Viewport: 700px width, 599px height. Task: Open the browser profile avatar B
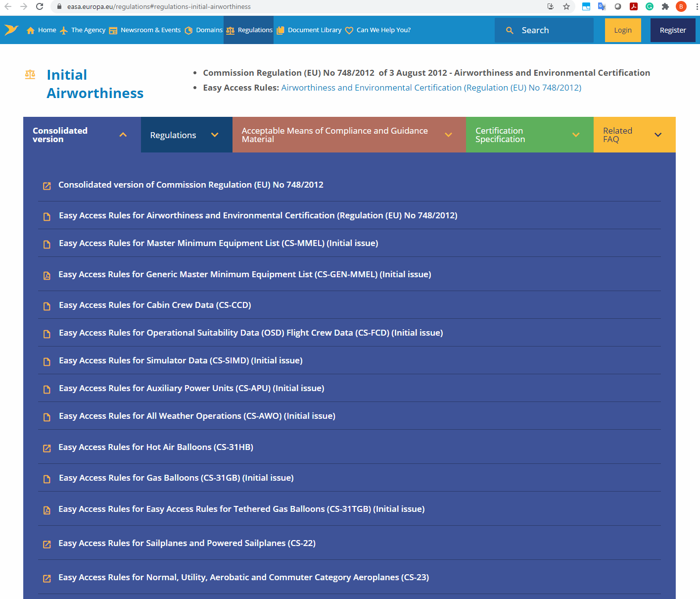681,6
